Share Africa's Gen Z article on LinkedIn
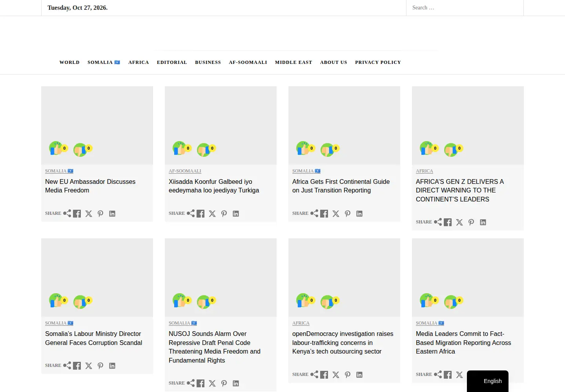 point(483,222)
